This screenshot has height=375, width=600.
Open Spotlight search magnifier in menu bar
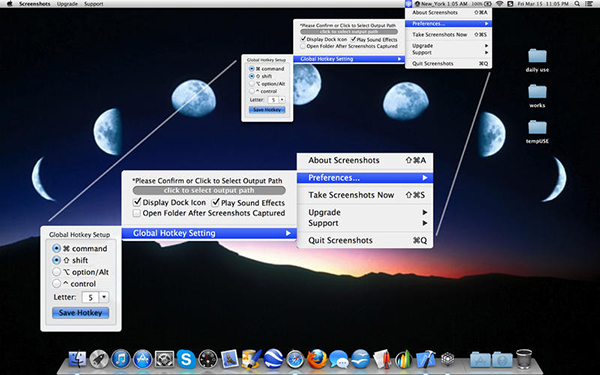click(x=577, y=4)
